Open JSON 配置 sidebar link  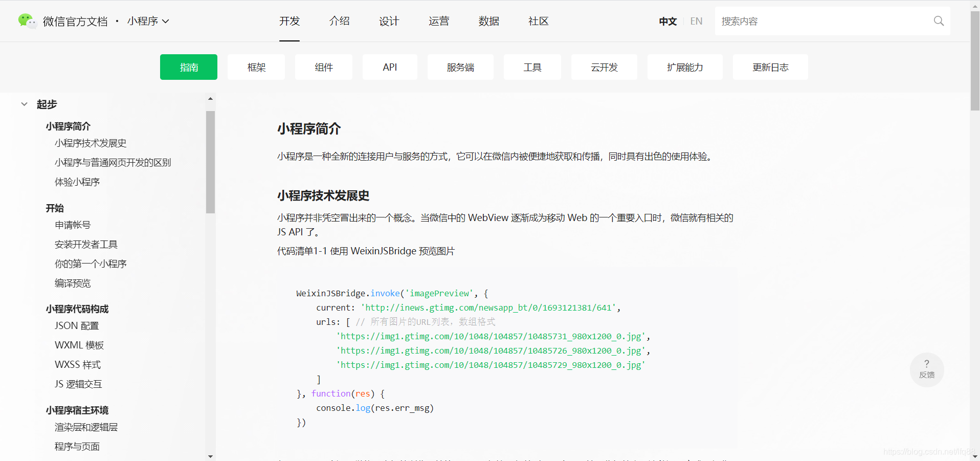click(77, 325)
